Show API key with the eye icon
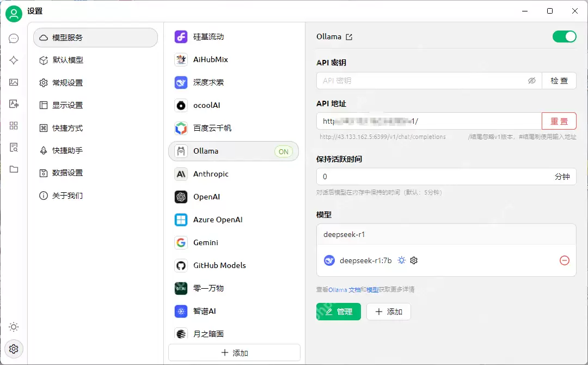 point(532,80)
